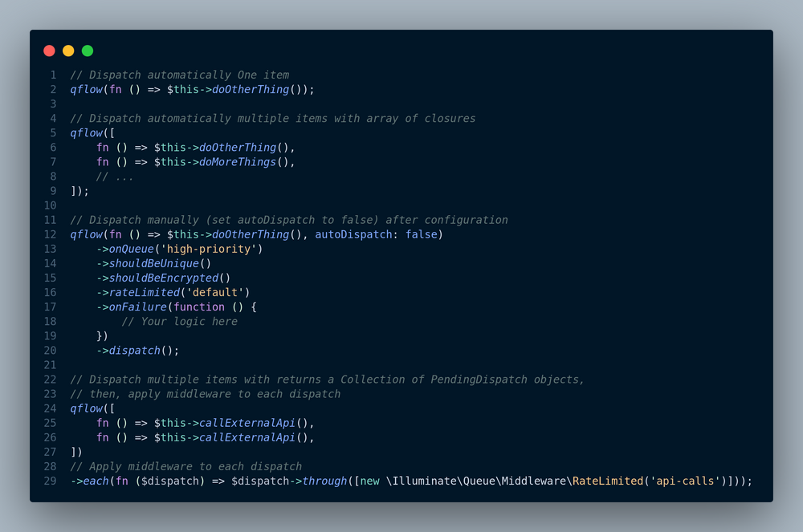Click the yellow minimize window button
803x532 pixels.
pos(68,51)
